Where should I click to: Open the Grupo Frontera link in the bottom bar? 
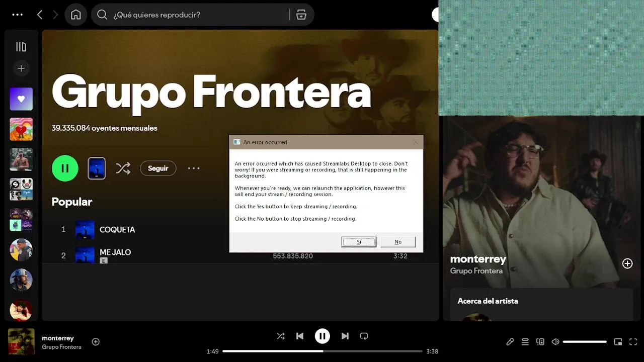[x=61, y=347]
